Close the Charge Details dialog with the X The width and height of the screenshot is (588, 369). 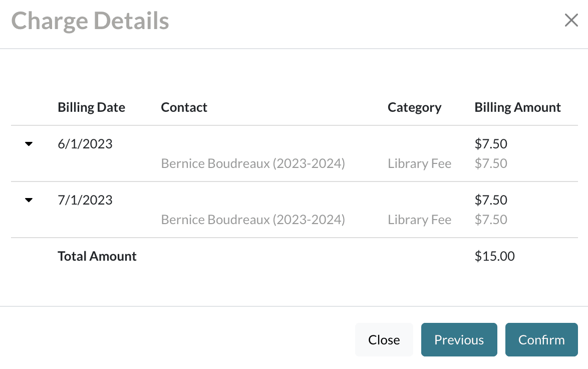pyautogui.click(x=571, y=21)
